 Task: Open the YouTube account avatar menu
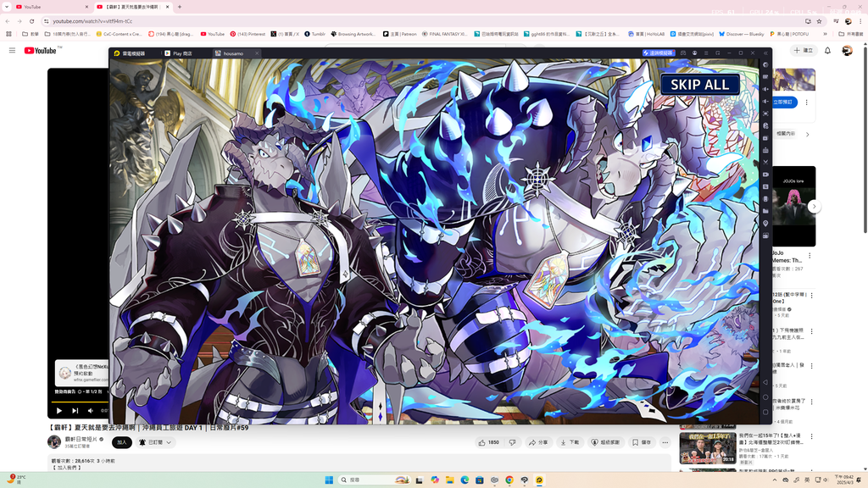click(x=847, y=50)
